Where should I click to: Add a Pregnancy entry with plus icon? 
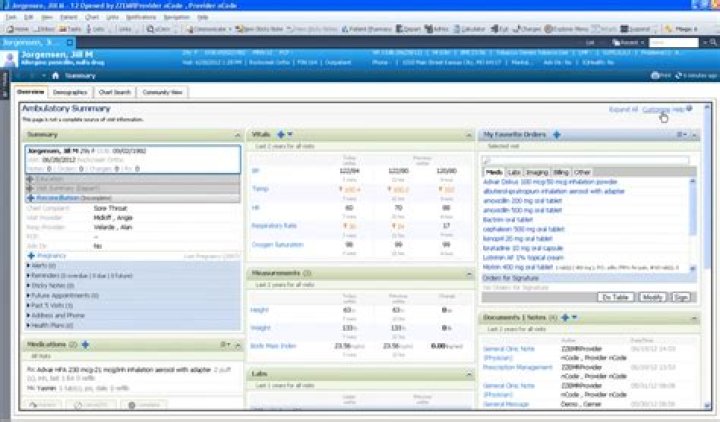coord(31,256)
